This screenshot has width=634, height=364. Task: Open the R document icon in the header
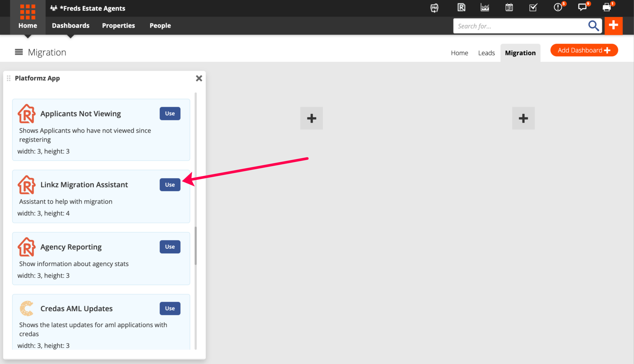[461, 8]
